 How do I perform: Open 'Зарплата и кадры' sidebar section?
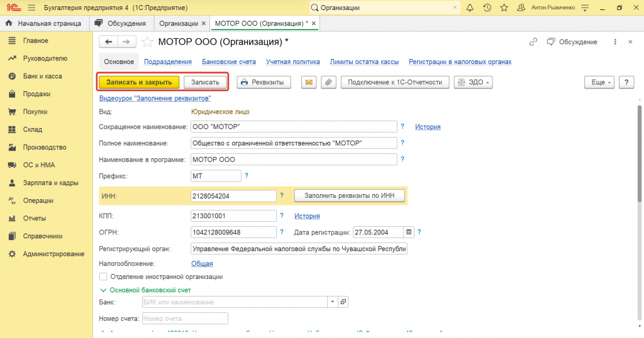[x=50, y=183]
